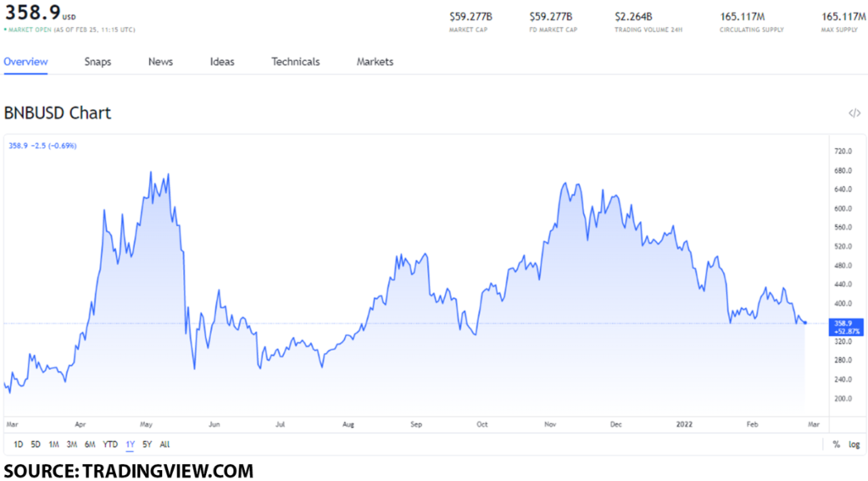
Task: Choose the 3M time range
Action: (72, 445)
